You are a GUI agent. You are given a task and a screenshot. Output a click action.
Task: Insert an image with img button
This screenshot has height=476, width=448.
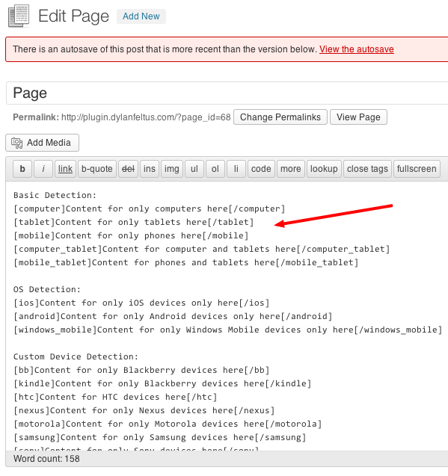[x=172, y=169]
